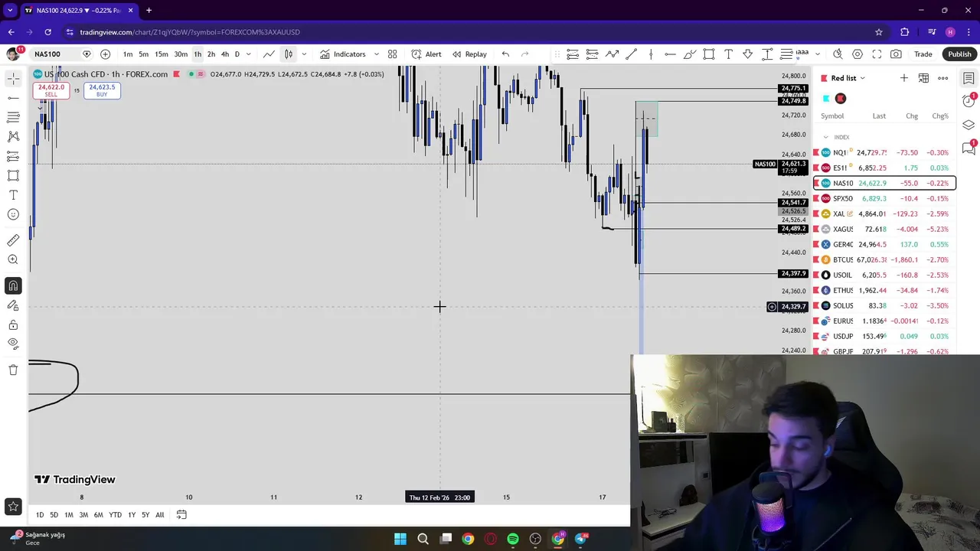980x551 pixels.
Task: Select the ruler measure tool
Action: [x=13, y=240]
